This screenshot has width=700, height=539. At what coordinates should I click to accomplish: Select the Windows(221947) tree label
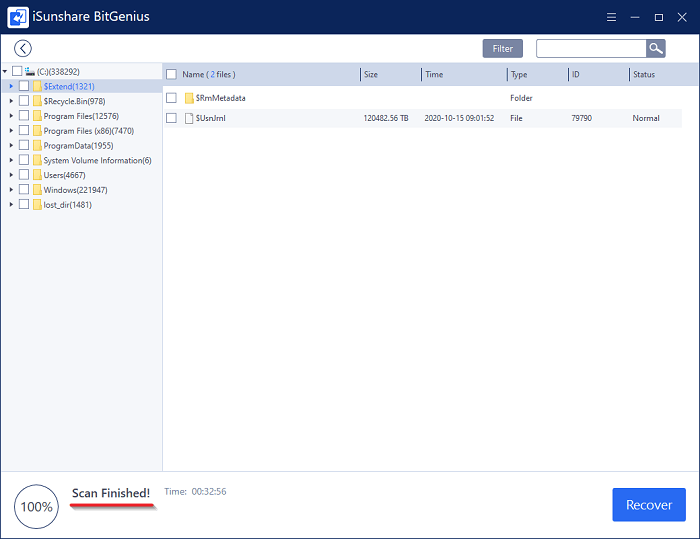point(75,190)
